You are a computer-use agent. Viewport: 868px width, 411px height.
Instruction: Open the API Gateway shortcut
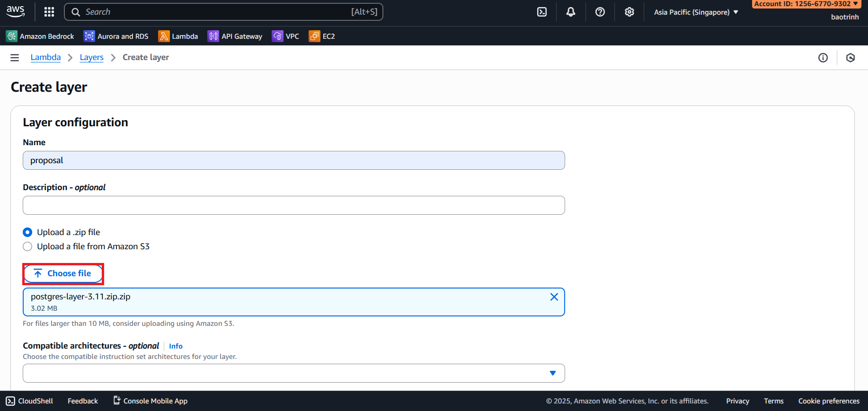coord(235,36)
